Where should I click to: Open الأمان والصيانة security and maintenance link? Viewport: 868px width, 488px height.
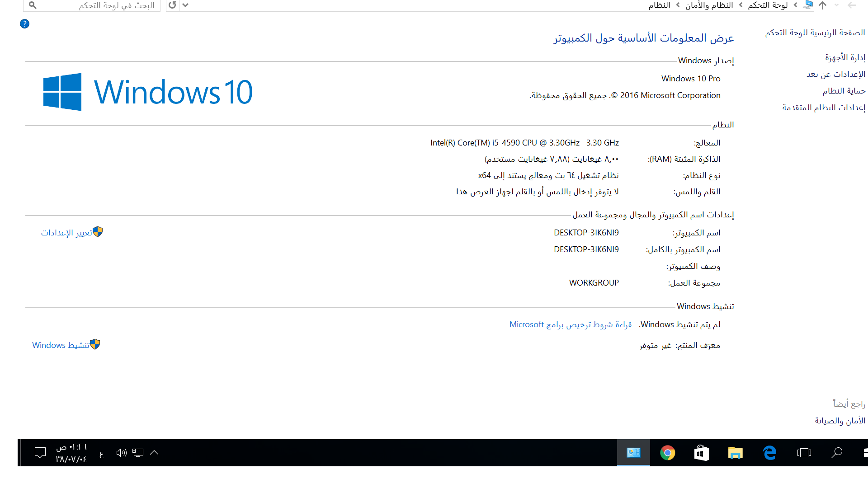point(840,421)
